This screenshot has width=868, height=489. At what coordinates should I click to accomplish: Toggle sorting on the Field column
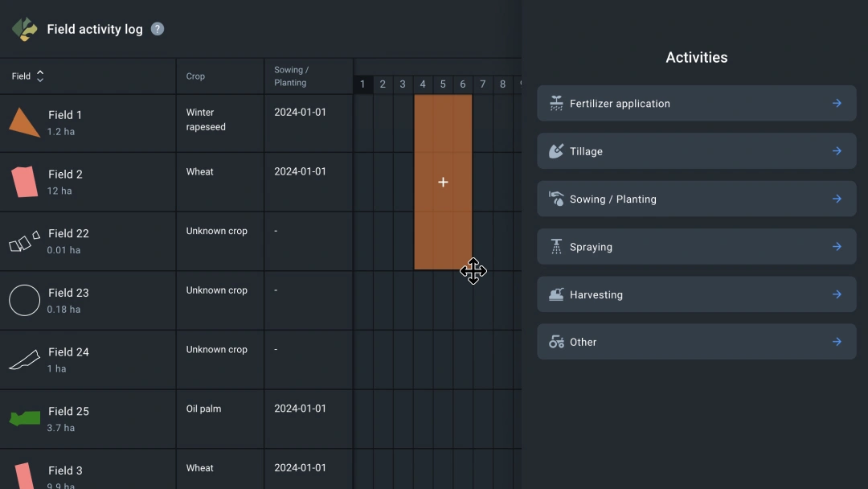tap(39, 76)
